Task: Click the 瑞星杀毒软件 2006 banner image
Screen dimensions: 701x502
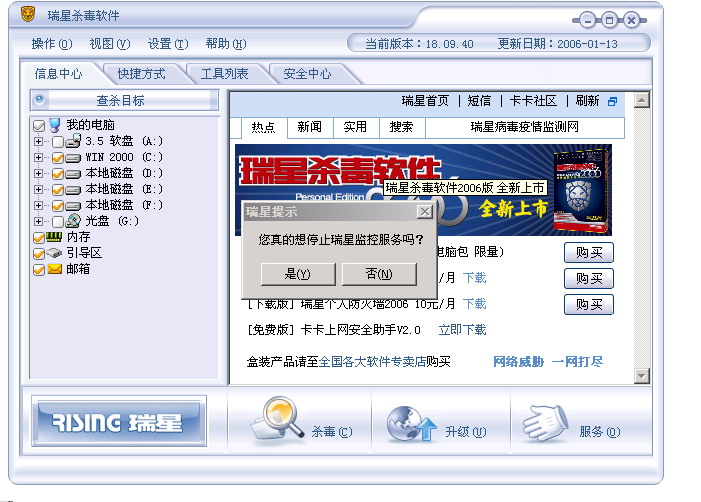Action: (x=423, y=190)
